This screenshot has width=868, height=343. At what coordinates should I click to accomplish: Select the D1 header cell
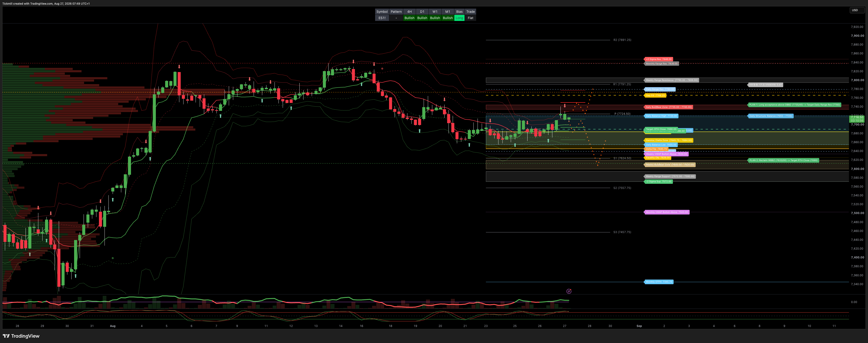(x=422, y=11)
